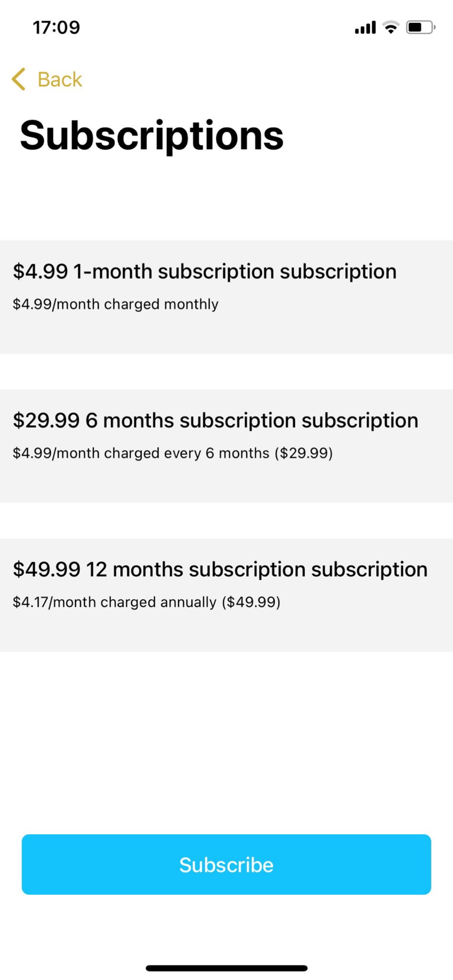The image size is (453, 980).
Task: Tap '$4.99/month charged every 6 months' text
Action: [x=141, y=453]
